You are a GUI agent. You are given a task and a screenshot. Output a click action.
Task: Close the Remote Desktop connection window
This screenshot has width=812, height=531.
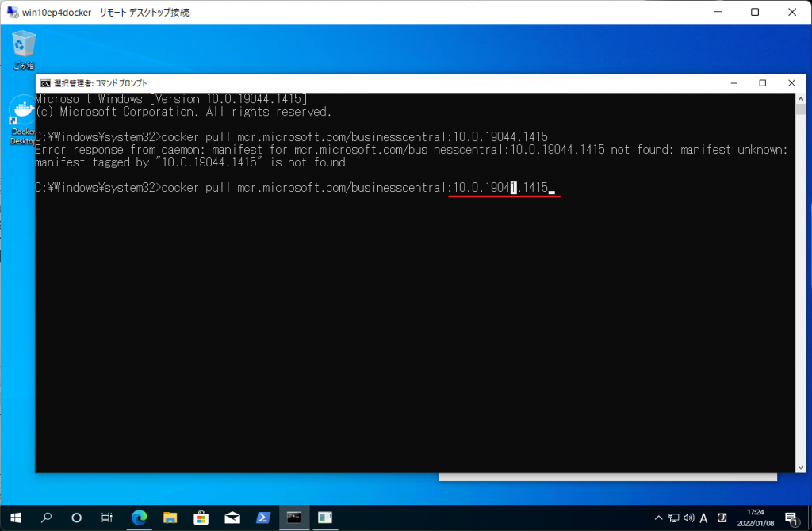coord(792,12)
